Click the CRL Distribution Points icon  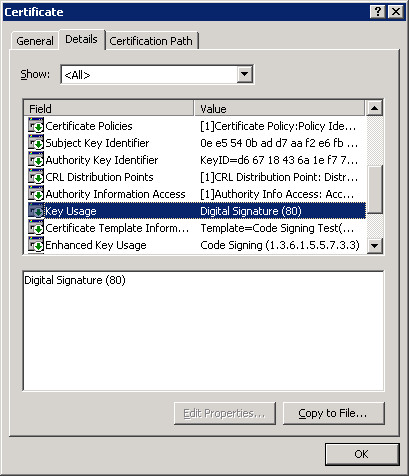[36, 177]
